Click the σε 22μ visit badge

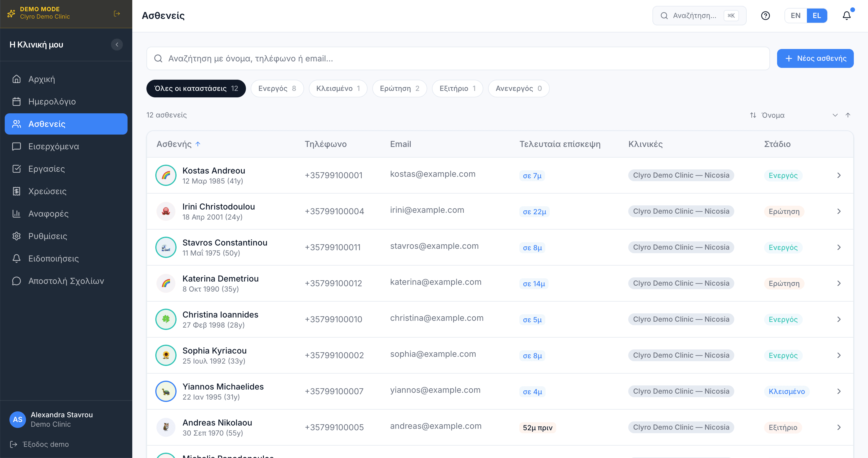(534, 212)
